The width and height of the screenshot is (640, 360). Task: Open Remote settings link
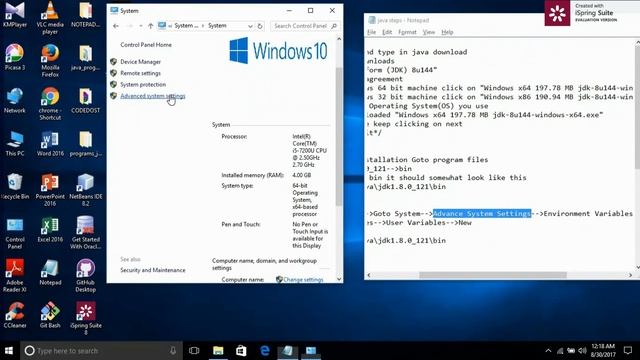(x=140, y=73)
